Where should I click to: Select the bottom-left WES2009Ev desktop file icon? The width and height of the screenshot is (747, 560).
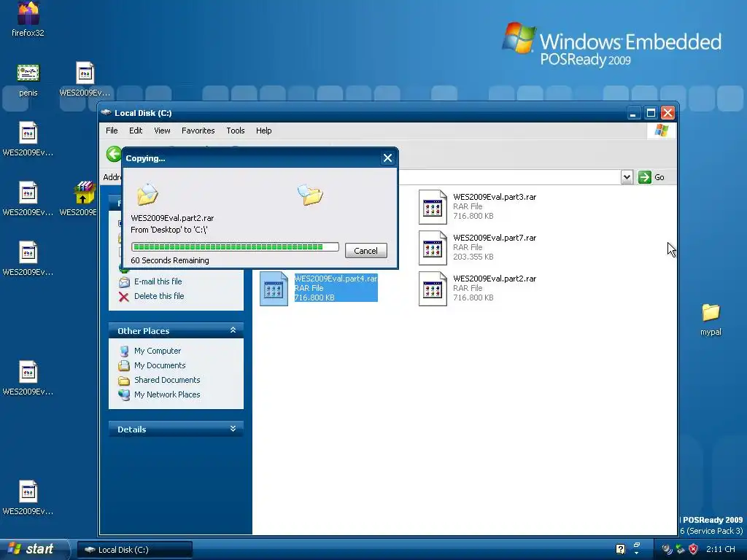tap(28, 491)
